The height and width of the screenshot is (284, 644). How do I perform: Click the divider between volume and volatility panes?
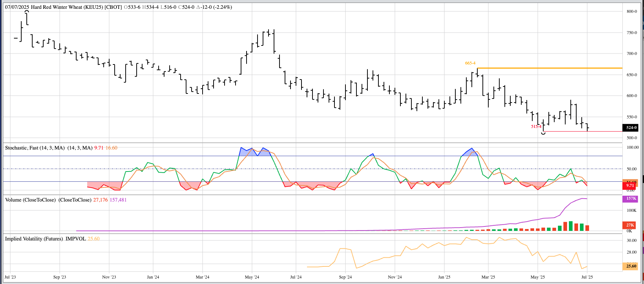[311, 233]
